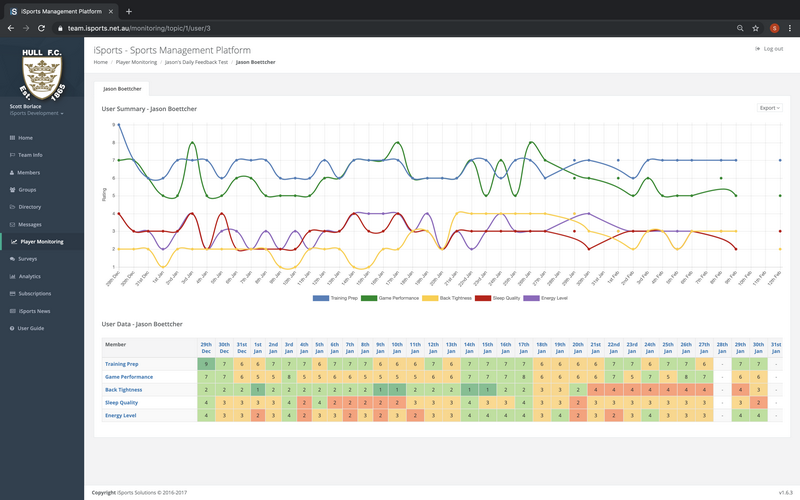Click the Player Monitoring breadcrumb link
This screenshot has width=800, height=500.
click(136, 62)
